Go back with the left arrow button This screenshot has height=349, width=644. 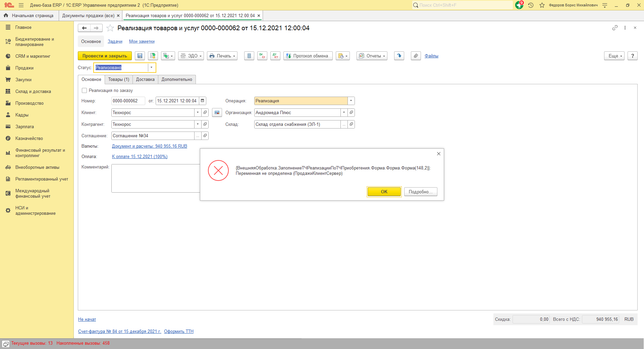(x=84, y=28)
